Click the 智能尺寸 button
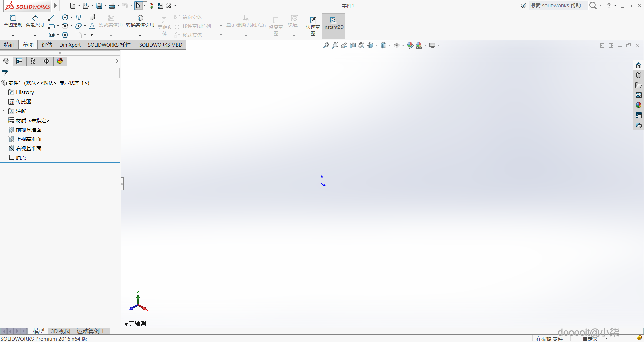 point(35,21)
